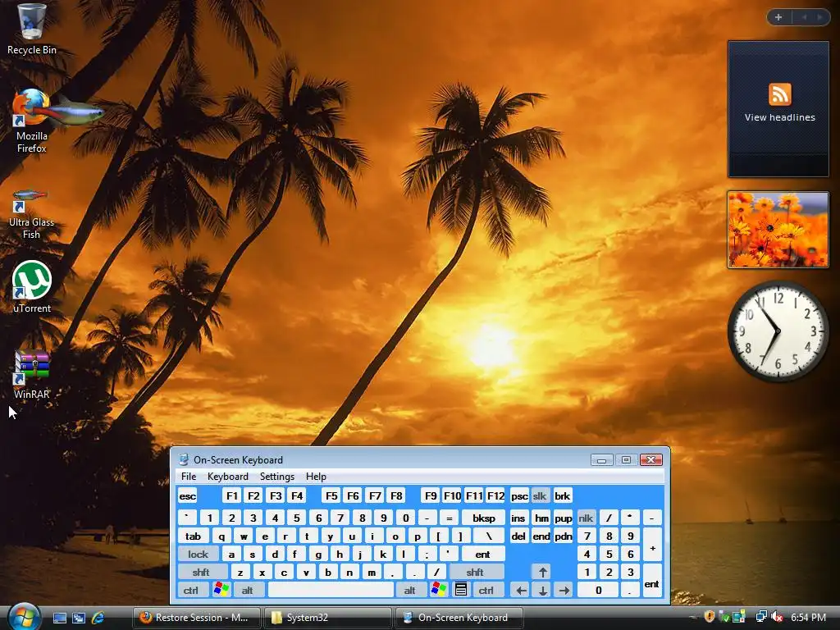Click the spacebar key
The width and height of the screenshot is (840, 630).
tap(331, 590)
